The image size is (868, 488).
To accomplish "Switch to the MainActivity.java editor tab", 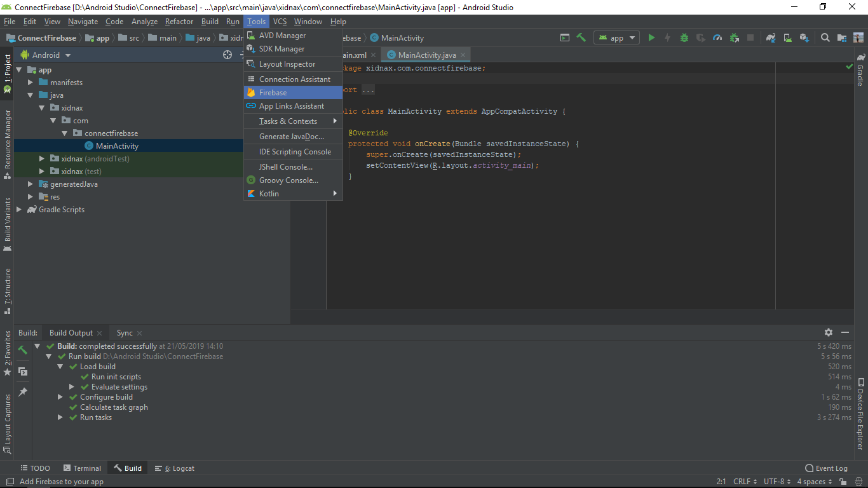I will [x=427, y=55].
